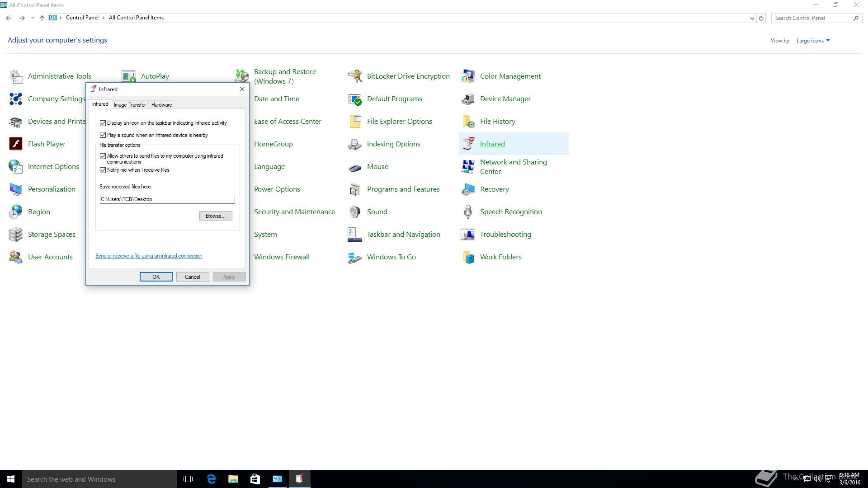The height and width of the screenshot is (488, 868).
Task: Click the AutoPlay icon
Action: [129, 76]
